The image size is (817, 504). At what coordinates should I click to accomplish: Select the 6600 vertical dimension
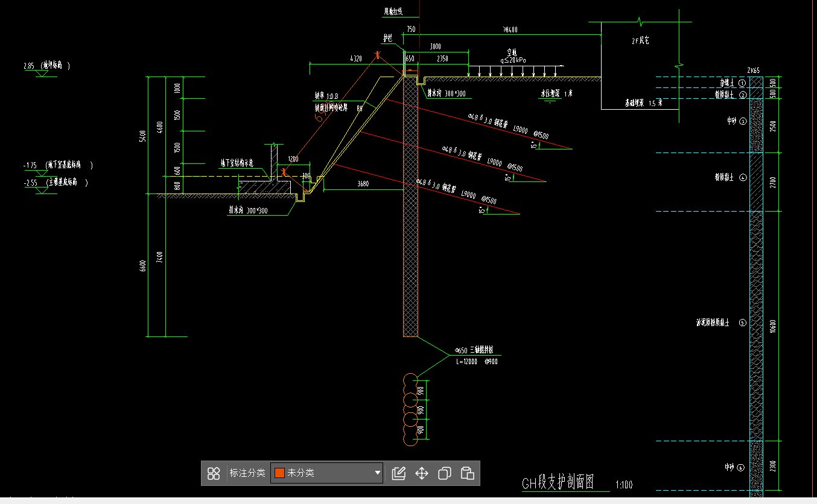coord(143,266)
